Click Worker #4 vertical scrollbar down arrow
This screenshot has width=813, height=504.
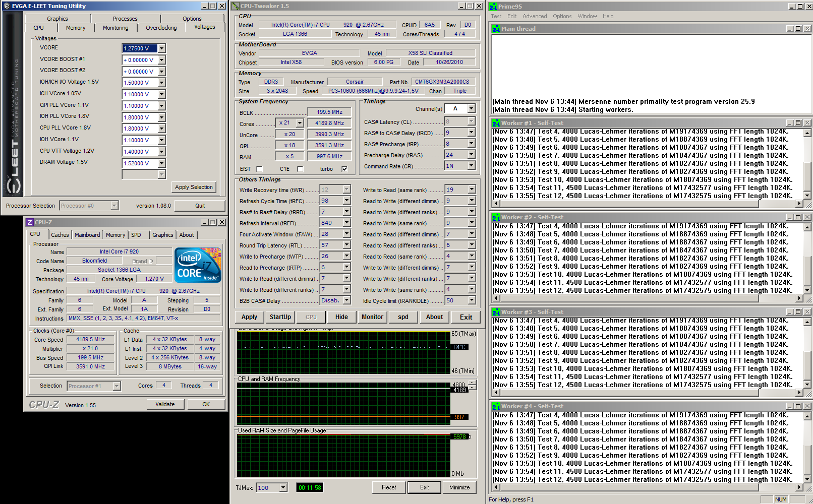point(807,479)
